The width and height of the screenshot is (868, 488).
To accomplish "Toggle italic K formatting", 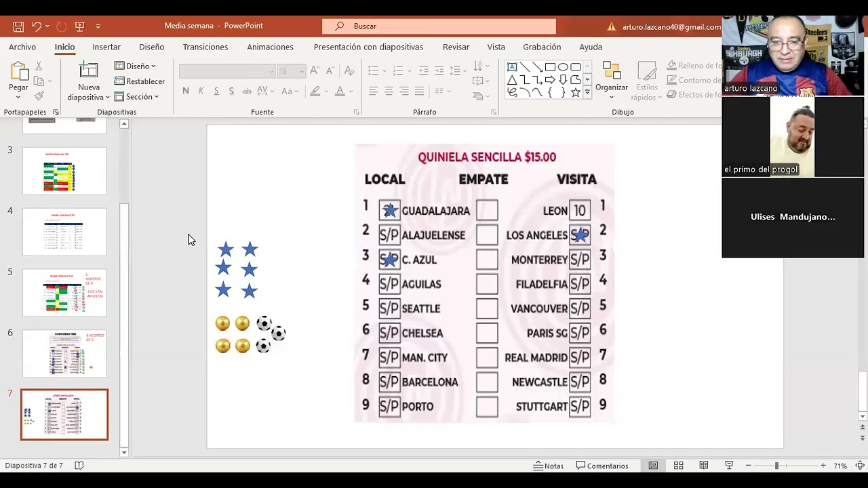I will pos(201,91).
